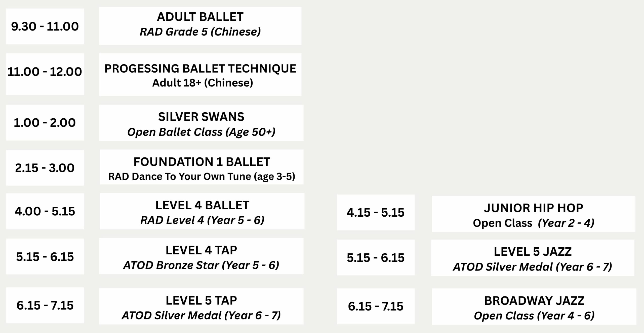Screen dimensions: 644x333
Task: Open the Junior Hip Hop class
Action: coord(534,214)
